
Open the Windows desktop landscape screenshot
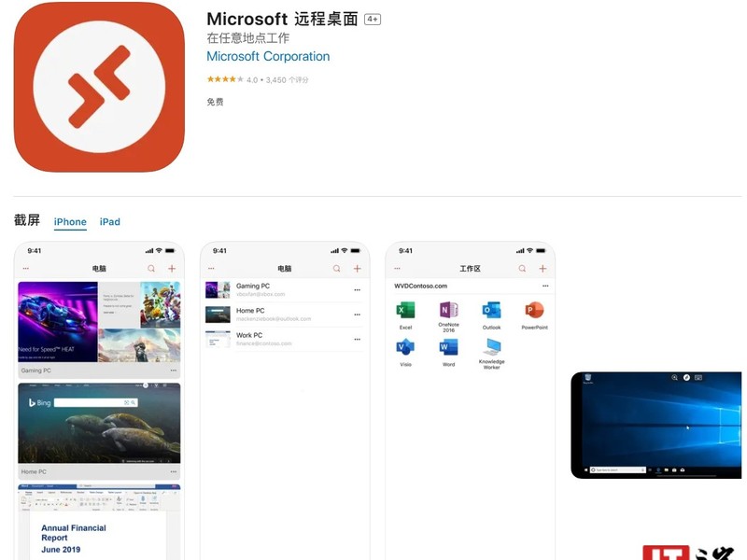pyautogui.click(x=656, y=426)
